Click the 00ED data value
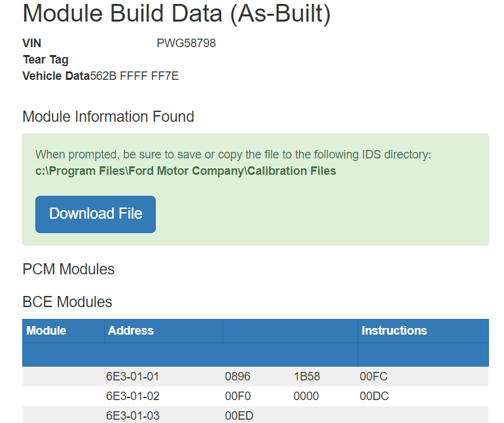The image size is (504, 423). pyautogui.click(x=239, y=416)
